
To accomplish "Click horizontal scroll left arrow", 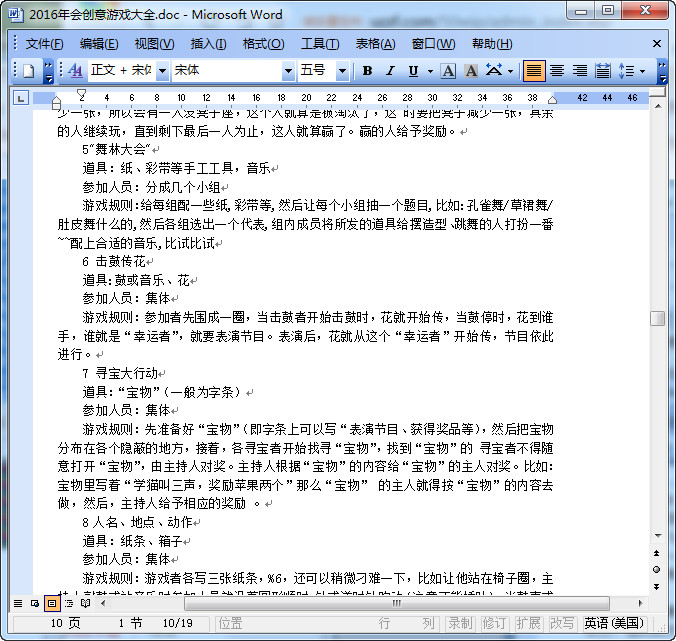I will pyautogui.click(x=103, y=603).
